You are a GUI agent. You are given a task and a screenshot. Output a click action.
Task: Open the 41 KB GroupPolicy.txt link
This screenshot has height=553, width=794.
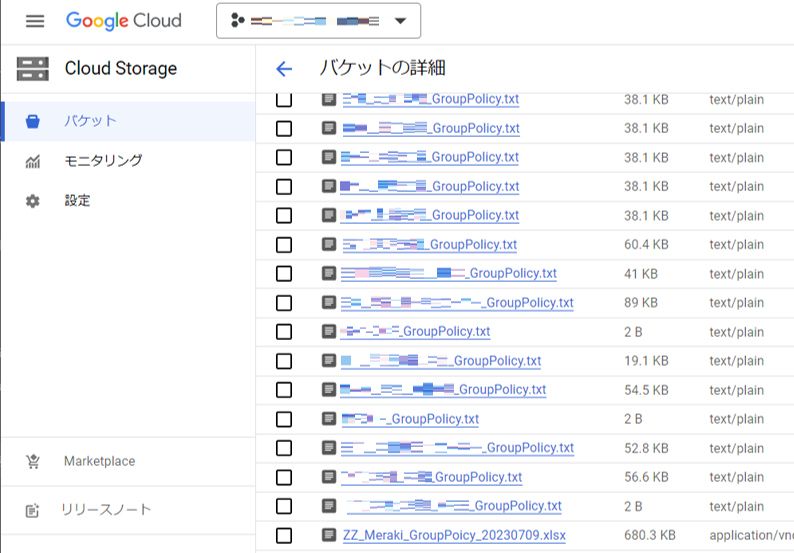pyautogui.click(x=449, y=274)
